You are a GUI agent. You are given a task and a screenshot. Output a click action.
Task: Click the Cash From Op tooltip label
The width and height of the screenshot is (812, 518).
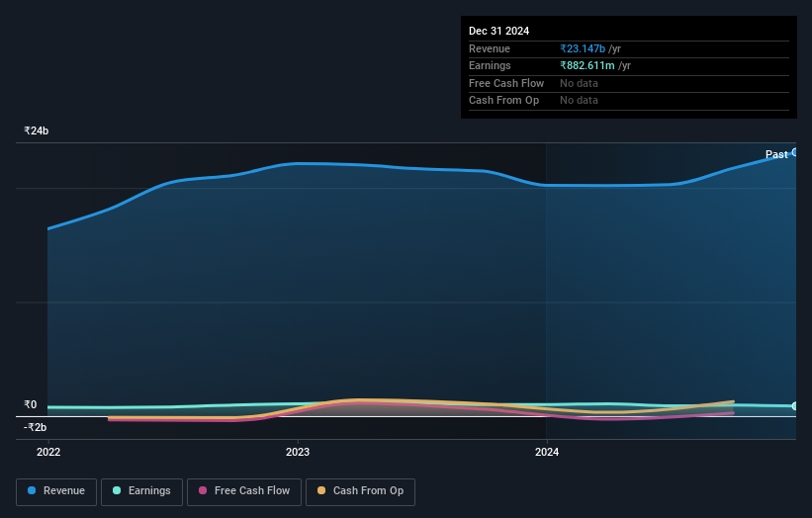tap(503, 101)
